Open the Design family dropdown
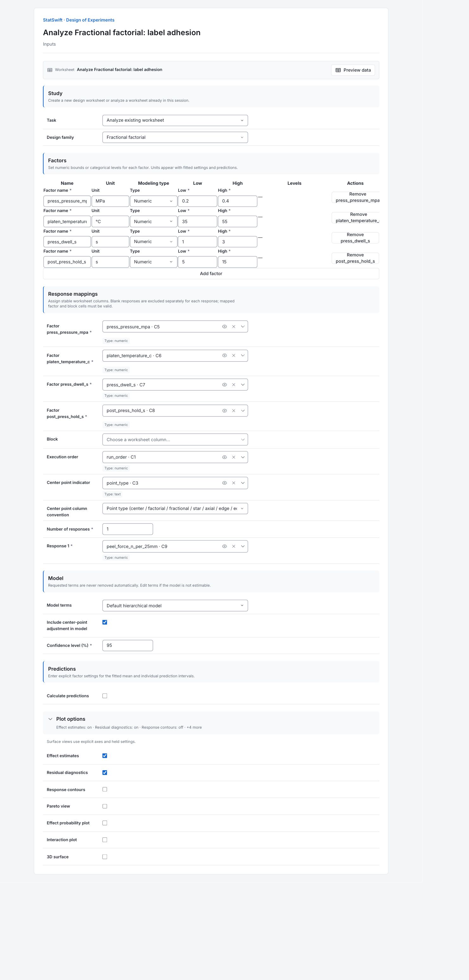 pos(175,137)
